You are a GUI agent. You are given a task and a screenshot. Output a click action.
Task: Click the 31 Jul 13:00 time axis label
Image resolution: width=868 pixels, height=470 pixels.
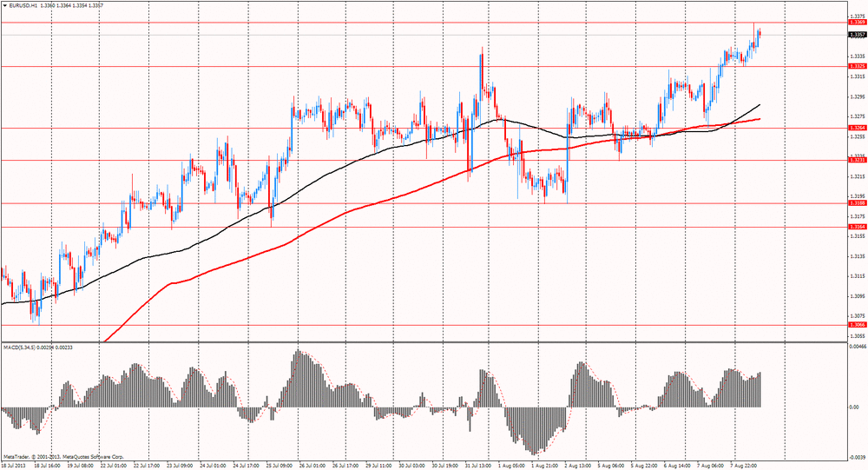[x=479, y=466]
